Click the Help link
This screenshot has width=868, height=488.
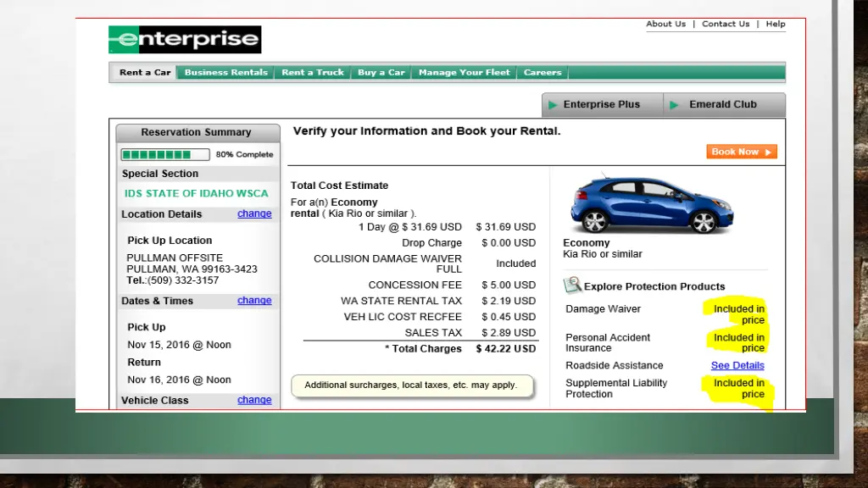click(x=776, y=24)
